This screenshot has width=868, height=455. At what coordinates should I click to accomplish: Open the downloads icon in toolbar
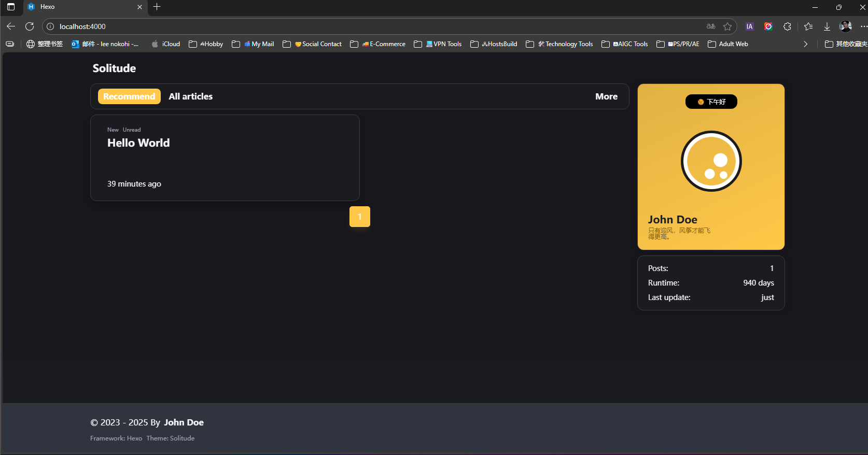point(827,26)
